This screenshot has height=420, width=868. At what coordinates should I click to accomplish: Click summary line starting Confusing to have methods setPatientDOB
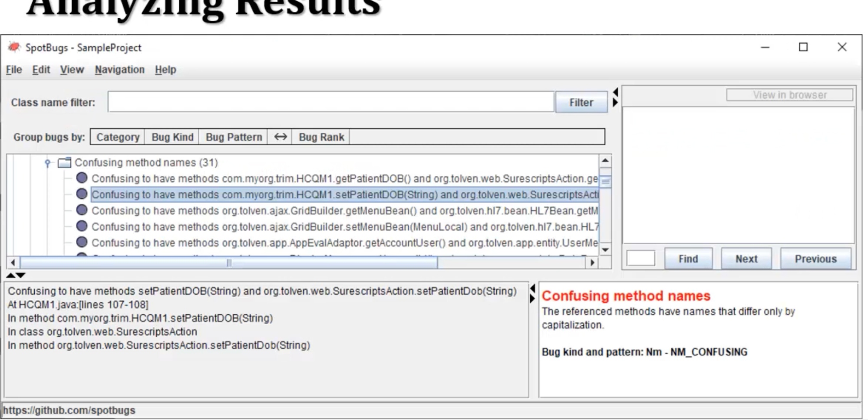tap(262, 291)
